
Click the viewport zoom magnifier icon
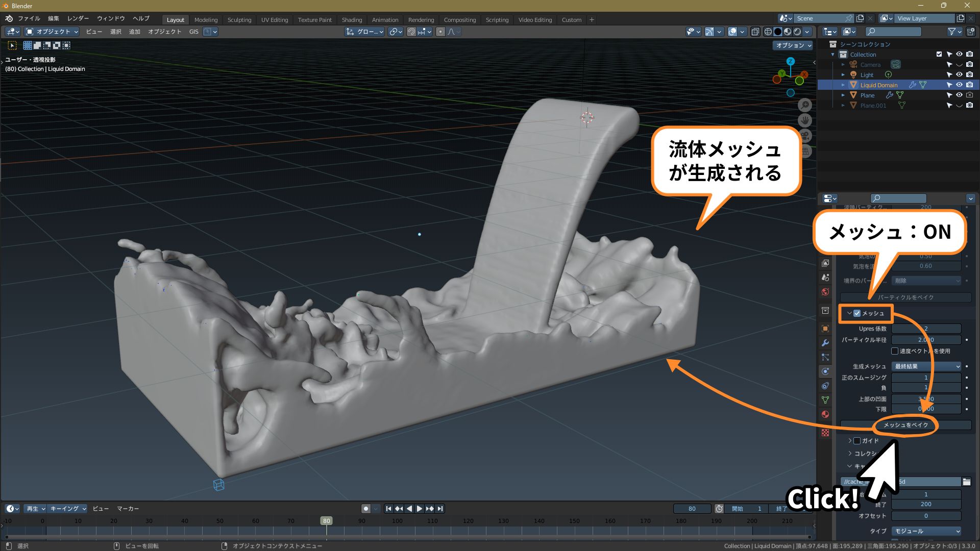[x=805, y=105]
